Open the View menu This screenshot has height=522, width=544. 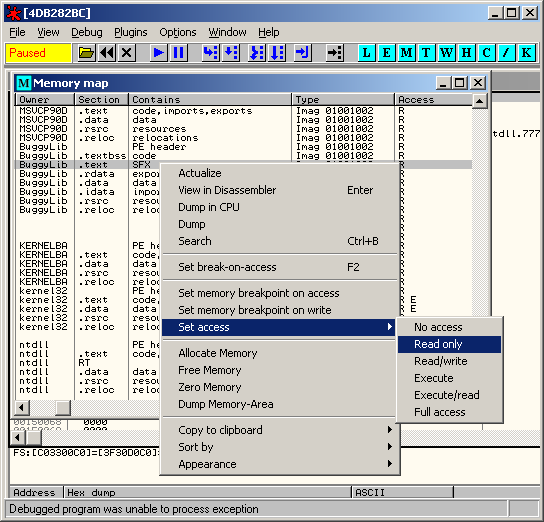point(48,32)
